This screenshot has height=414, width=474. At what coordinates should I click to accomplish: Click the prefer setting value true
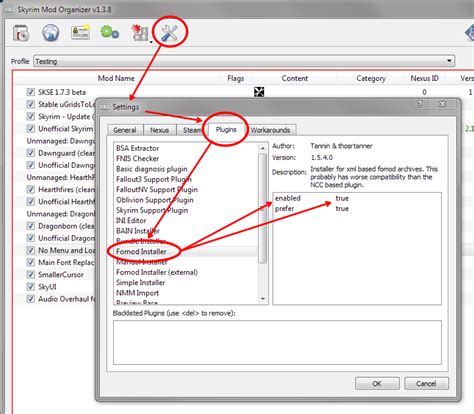pos(342,209)
